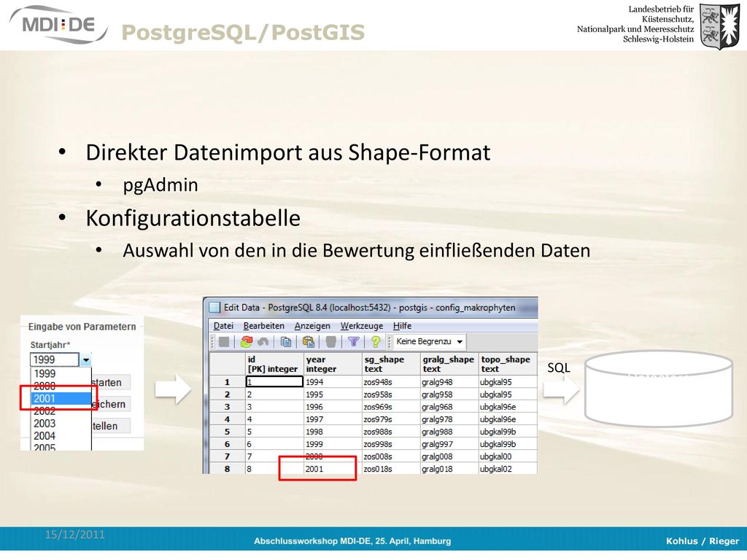Click the cell zos969s
747x560 pixels.
coord(391,407)
